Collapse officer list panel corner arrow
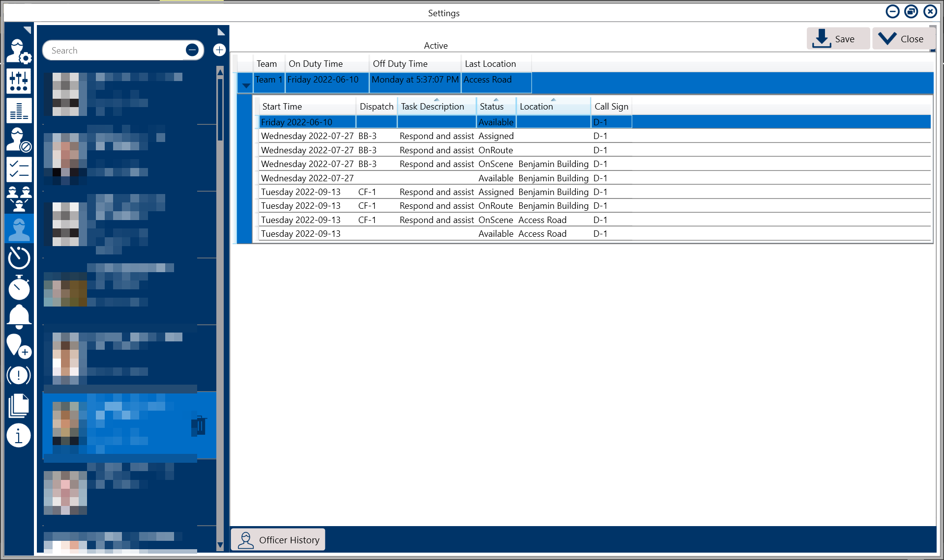This screenshot has width=944, height=560. click(221, 32)
